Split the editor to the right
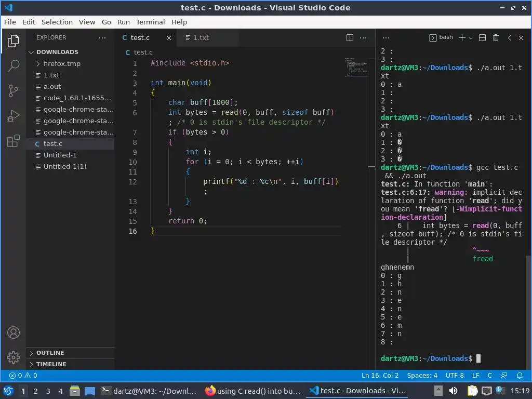This screenshot has width=532, height=399. click(350, 37)
